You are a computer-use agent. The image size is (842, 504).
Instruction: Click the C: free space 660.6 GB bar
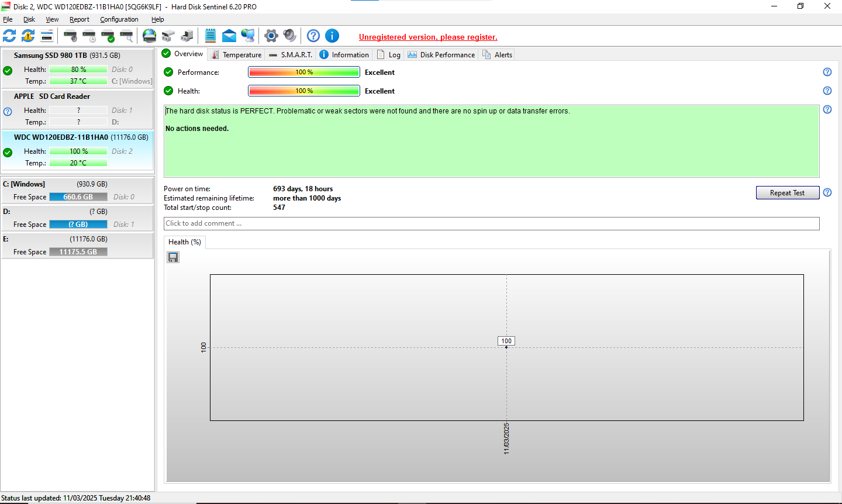tap(78, 197)
